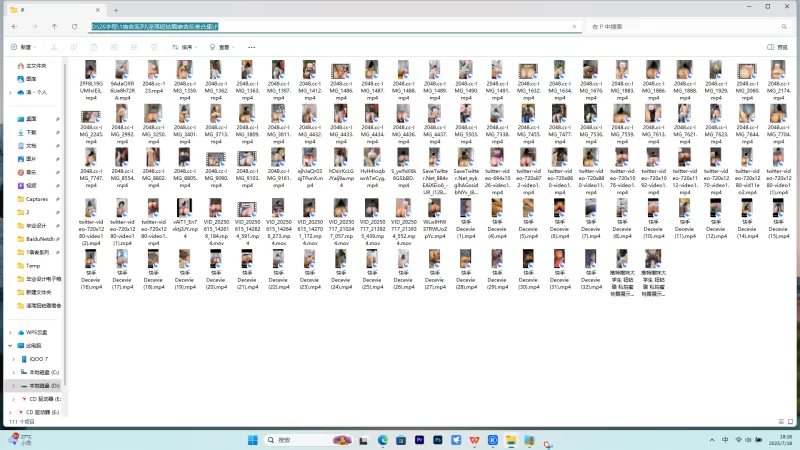Open the 新建 (New) dropdown
The image size is (800, 450).
point(23,47)
